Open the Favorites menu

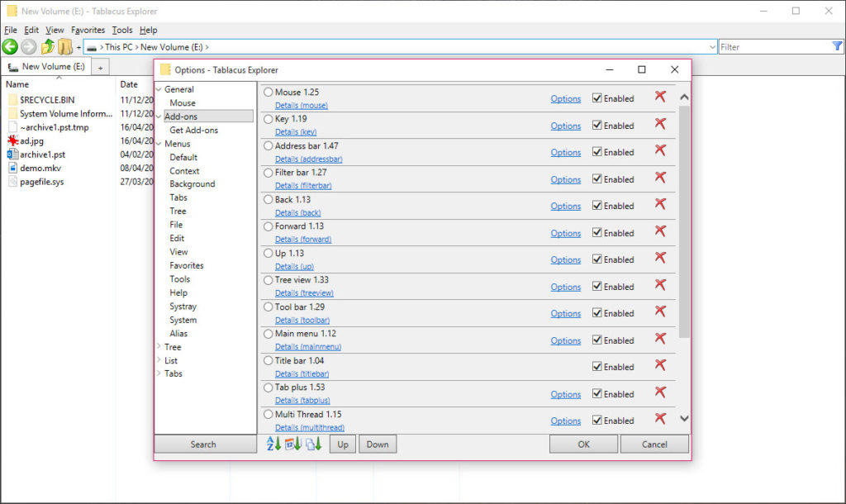pyautogui.click(x=88, y=31)
